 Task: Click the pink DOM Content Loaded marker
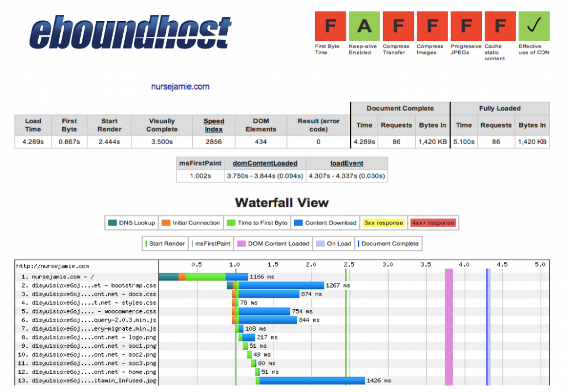pyautogui.click(x=449, y=327)
